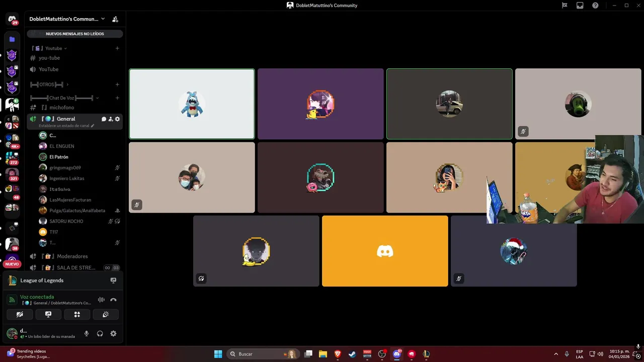Jump to NUEVOS MENSAJES NO LEÍDOS

(75, 34)
